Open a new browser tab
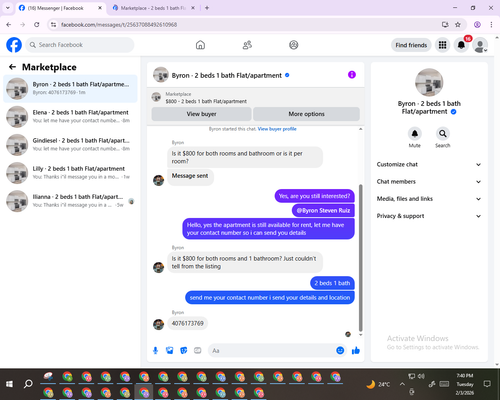The image size is (500, 400). click(x=207, y=8)
